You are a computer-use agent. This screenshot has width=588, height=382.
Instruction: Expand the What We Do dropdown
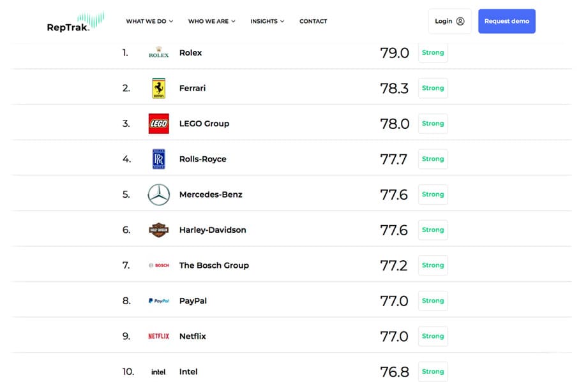point(149,21)
